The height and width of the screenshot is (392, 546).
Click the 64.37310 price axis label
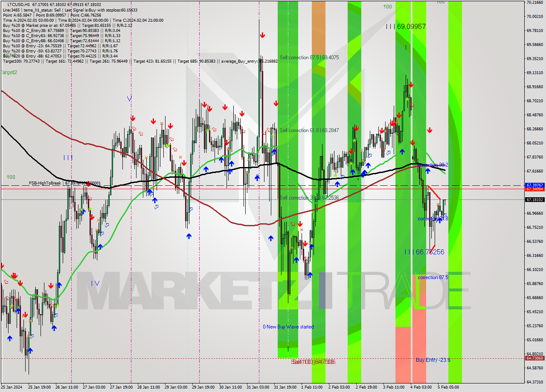[x=534, y=382]
